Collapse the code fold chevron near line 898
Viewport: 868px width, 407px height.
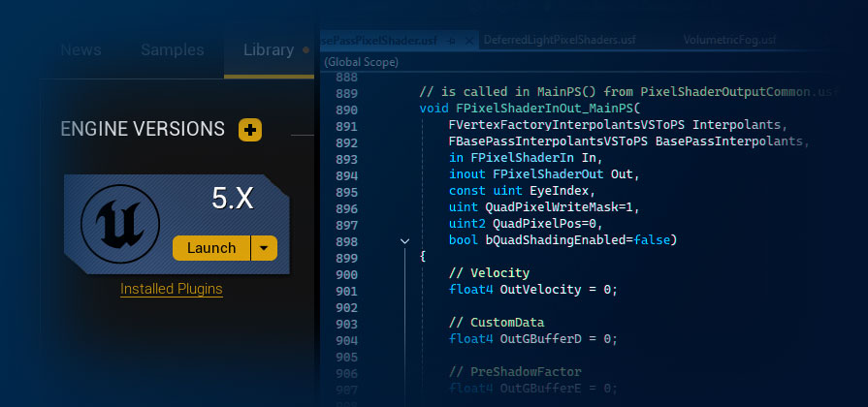[405, 240]
